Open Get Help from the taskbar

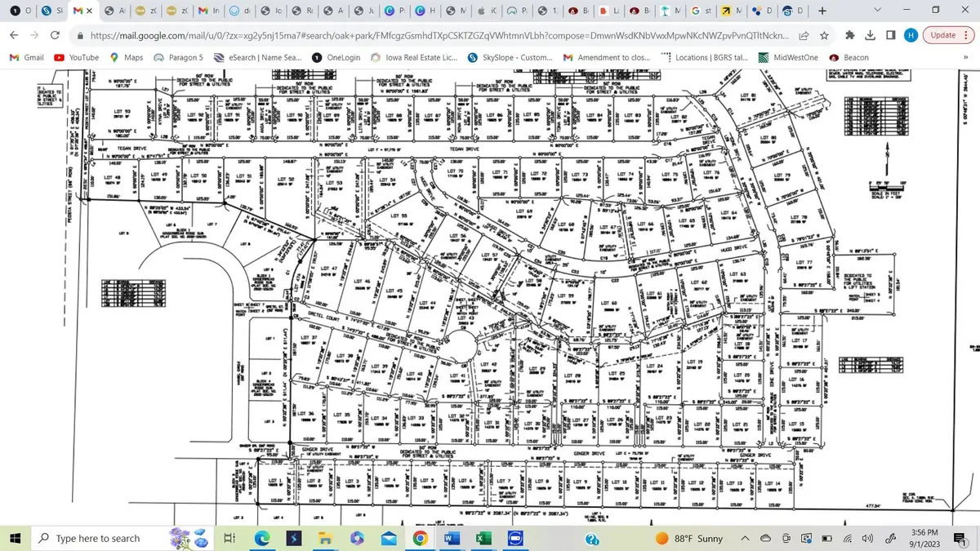pos(590,539)
